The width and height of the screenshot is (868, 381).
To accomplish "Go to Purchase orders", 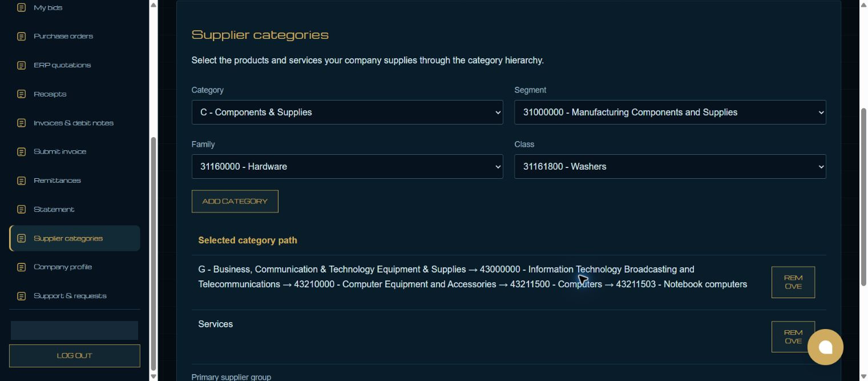I will pyautogui.click(x=74, y=36).
